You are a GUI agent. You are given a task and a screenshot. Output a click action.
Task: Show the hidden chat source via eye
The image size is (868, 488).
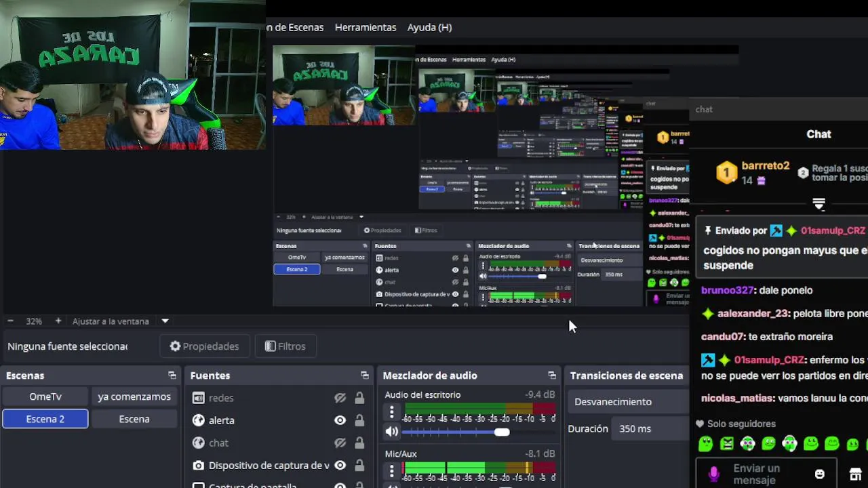340,443
